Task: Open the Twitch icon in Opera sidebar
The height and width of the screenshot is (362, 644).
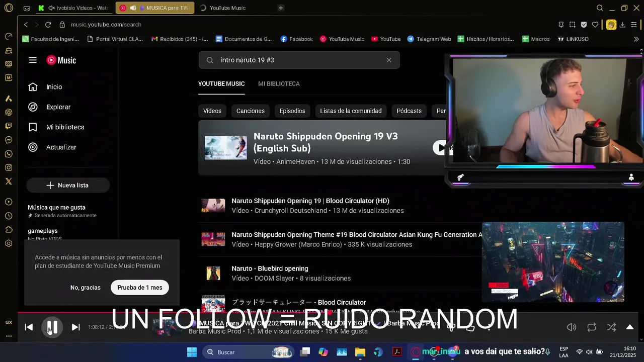Action: click(9, 126)
